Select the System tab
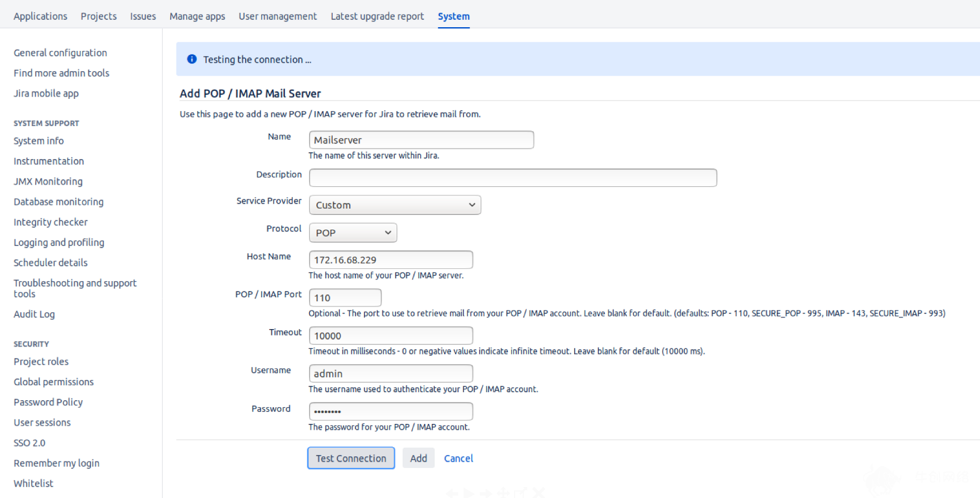The height and width of the screenshot is (498, 980). [454, 16]
